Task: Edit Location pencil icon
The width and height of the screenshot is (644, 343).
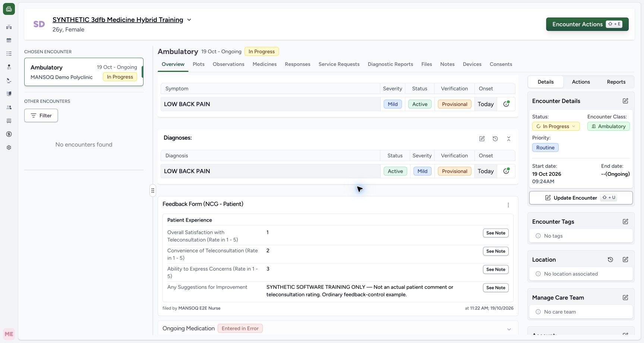Action: pos(625,260)
